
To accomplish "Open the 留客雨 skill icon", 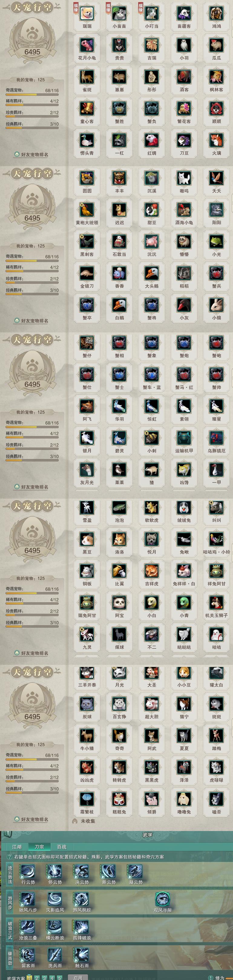I will point(28,955).
